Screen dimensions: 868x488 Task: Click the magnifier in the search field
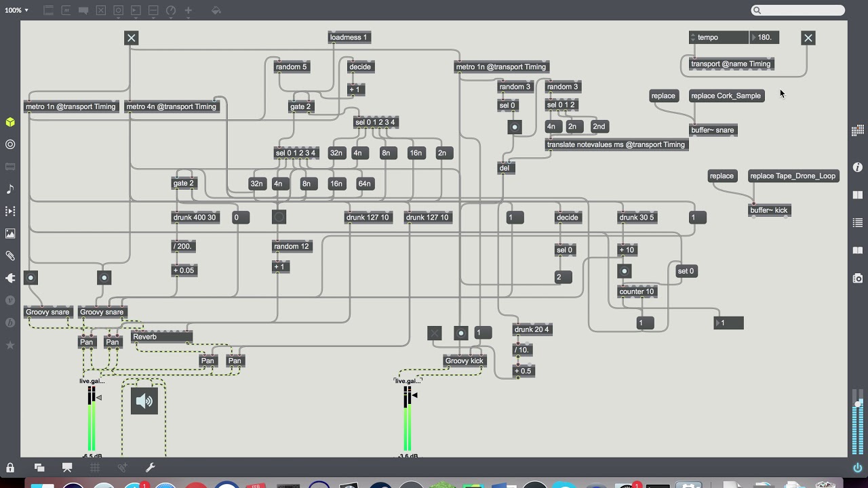click(x=757, y=10)
